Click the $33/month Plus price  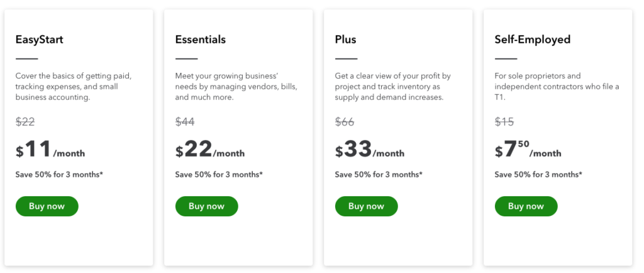[370, 150]
